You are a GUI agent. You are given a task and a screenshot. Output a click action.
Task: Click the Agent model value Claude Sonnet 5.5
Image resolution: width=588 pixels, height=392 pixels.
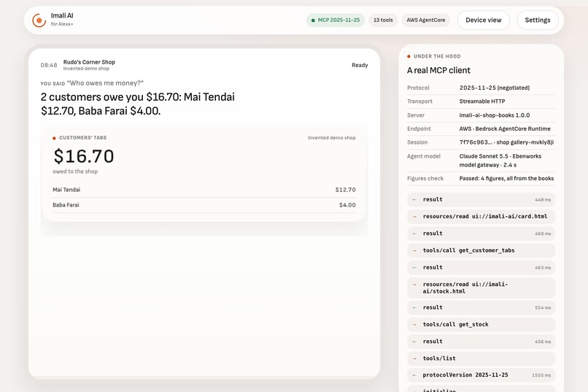point(500,160)
